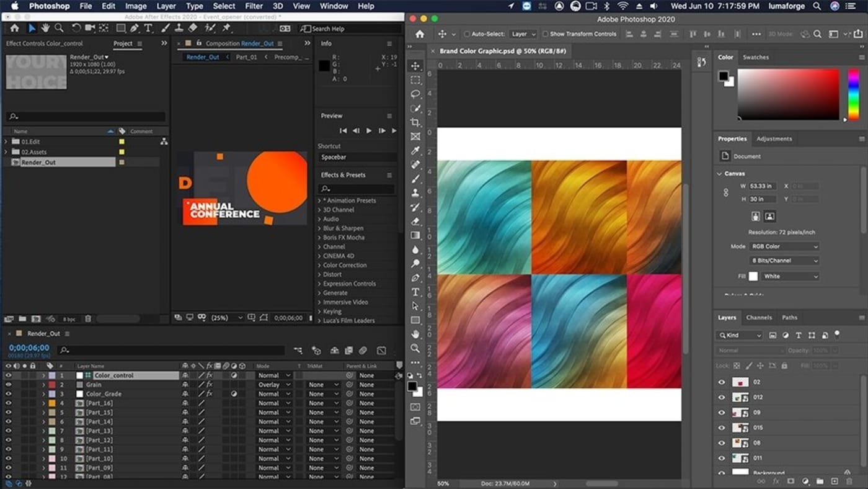
Task: Click Play button in After Effects Preview panel
Action: point(369,130)
